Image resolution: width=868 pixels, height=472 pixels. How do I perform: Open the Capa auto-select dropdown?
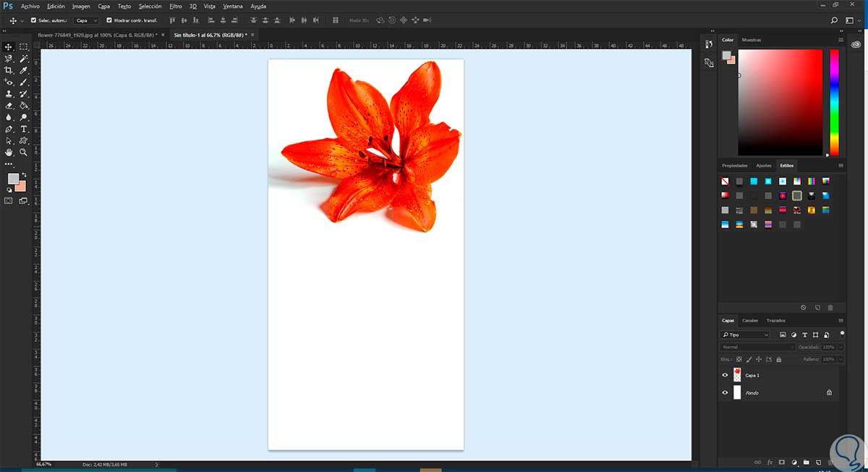point(86,20)
